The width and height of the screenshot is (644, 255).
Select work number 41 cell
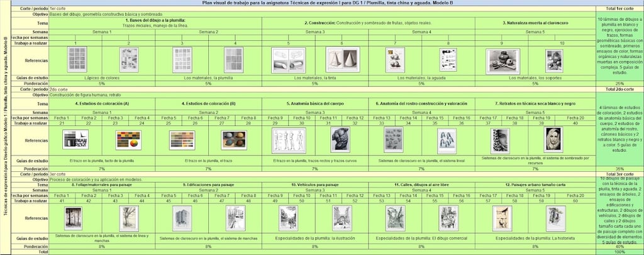tap(62, 201)
